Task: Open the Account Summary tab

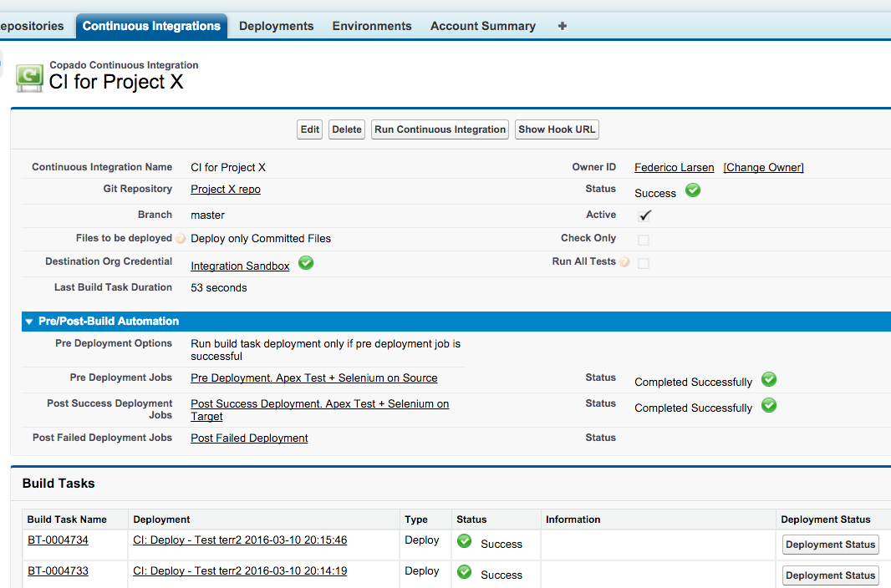Action: tap(482, 26)
